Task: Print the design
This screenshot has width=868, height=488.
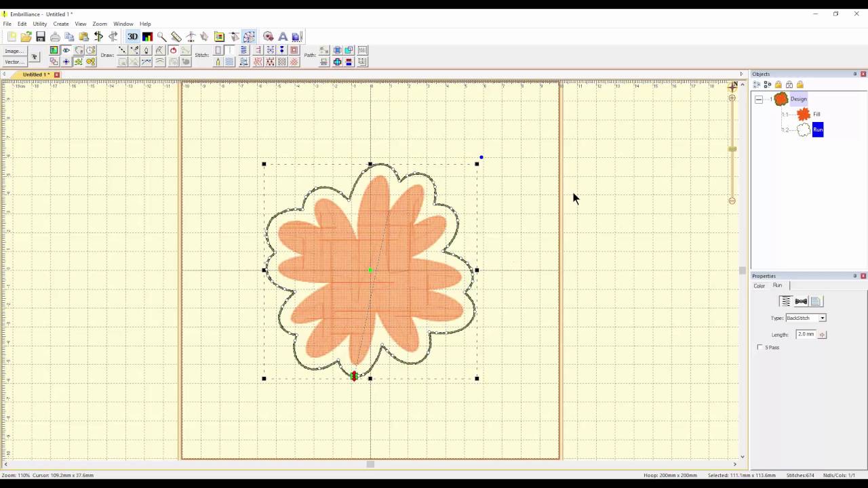Action: [55, 37]
